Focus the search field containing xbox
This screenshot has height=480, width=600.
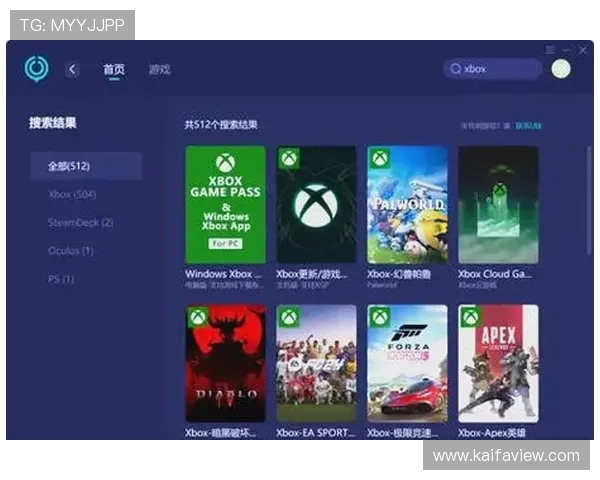tap(492, 69)
